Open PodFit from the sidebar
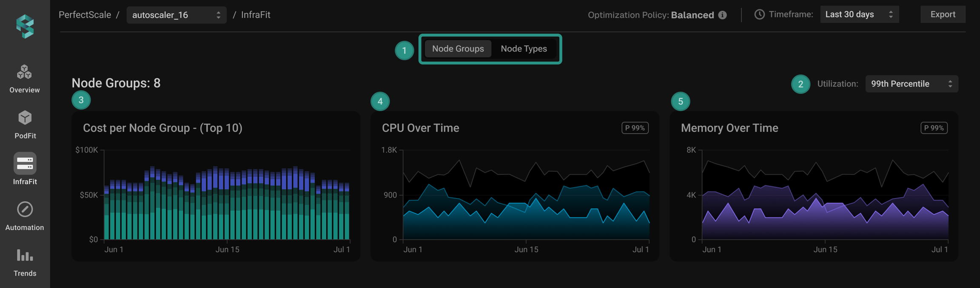The image size is (980, 288). (x=25, y=118)
